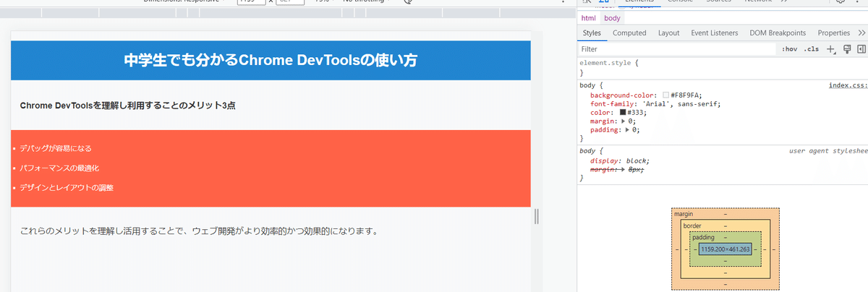Click the list item デバッグが容易になる
Screen dimensions: 868x292
(56, 148)
